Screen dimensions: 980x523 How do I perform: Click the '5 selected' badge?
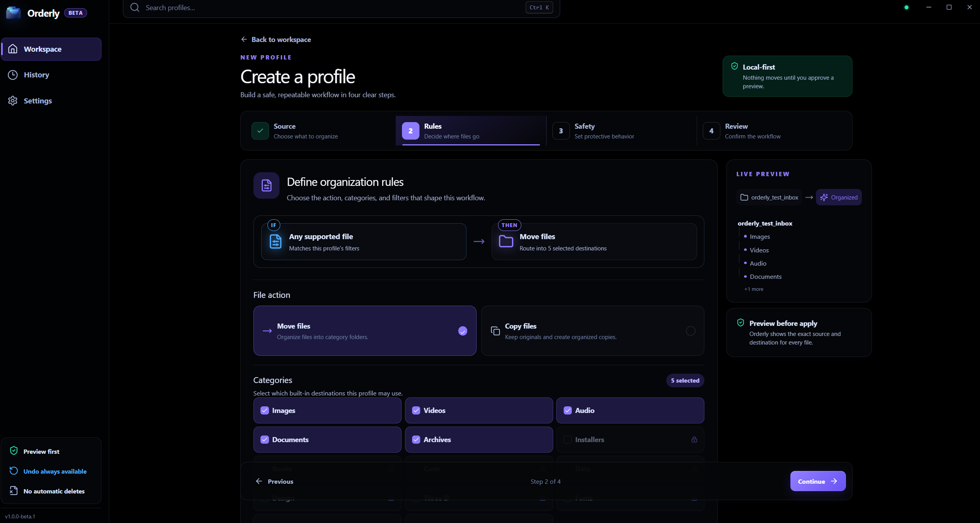pos(685,380)
